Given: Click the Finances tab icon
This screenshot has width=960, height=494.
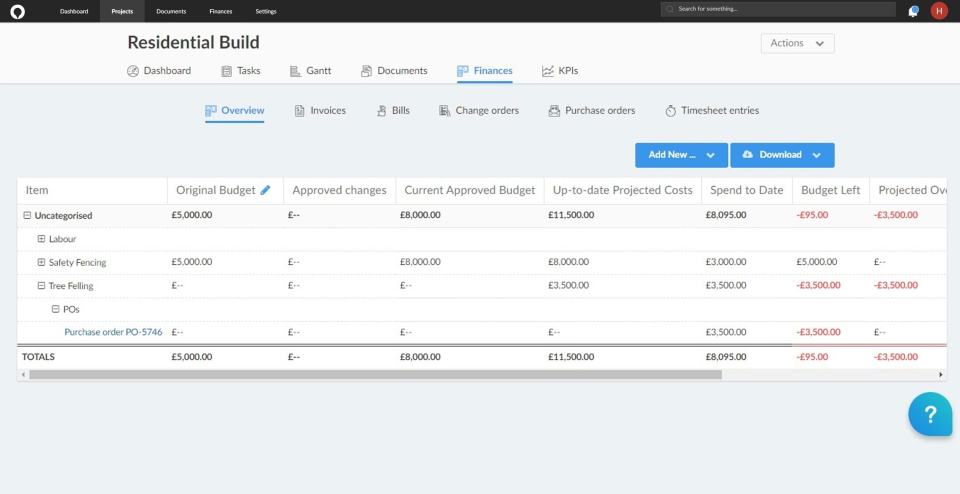Looking at the screenshot, I should pos(463,71).
